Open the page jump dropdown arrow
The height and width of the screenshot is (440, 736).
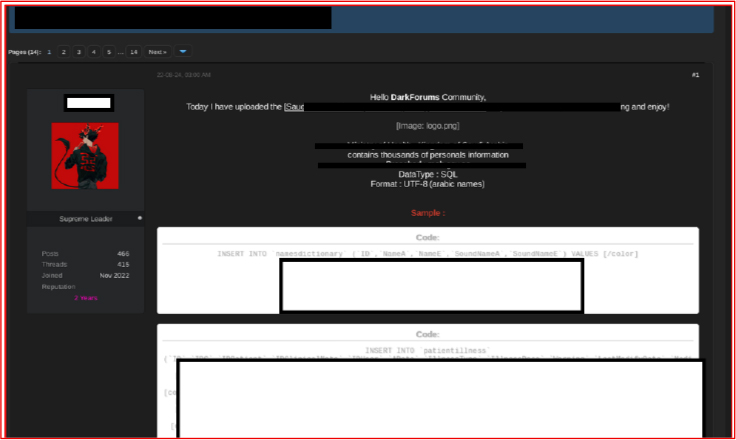183,51
